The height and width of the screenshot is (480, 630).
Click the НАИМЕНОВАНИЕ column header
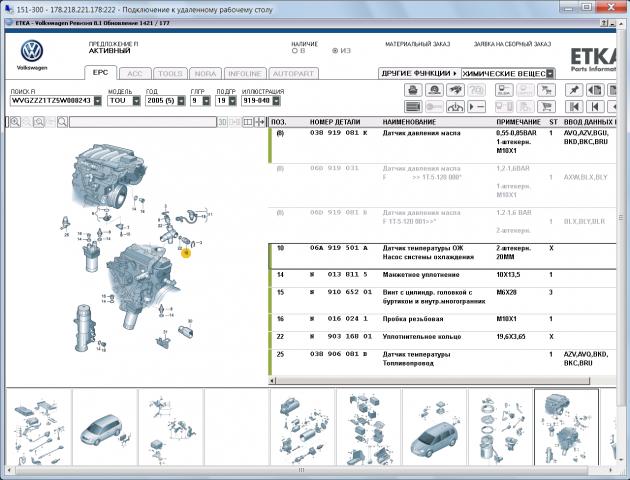pyautogui.click(x=409, y=122)
